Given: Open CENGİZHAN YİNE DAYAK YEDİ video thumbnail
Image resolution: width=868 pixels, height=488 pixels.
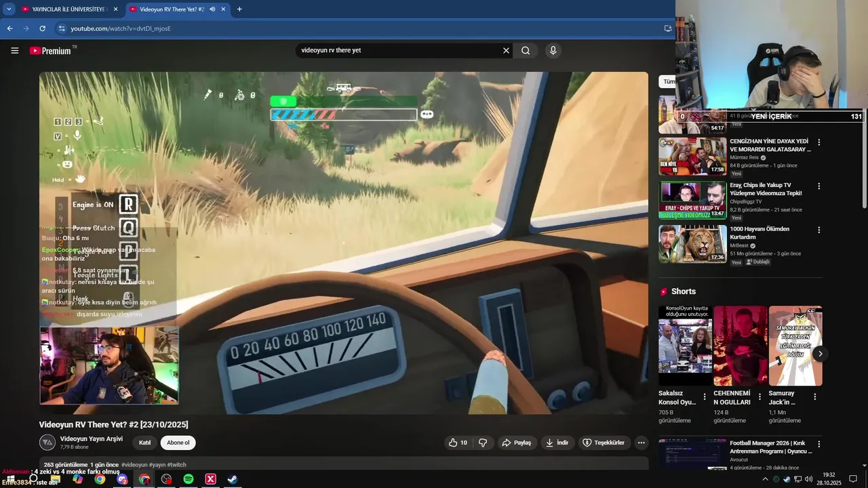Looking at the screenshot, I should 692,156.
